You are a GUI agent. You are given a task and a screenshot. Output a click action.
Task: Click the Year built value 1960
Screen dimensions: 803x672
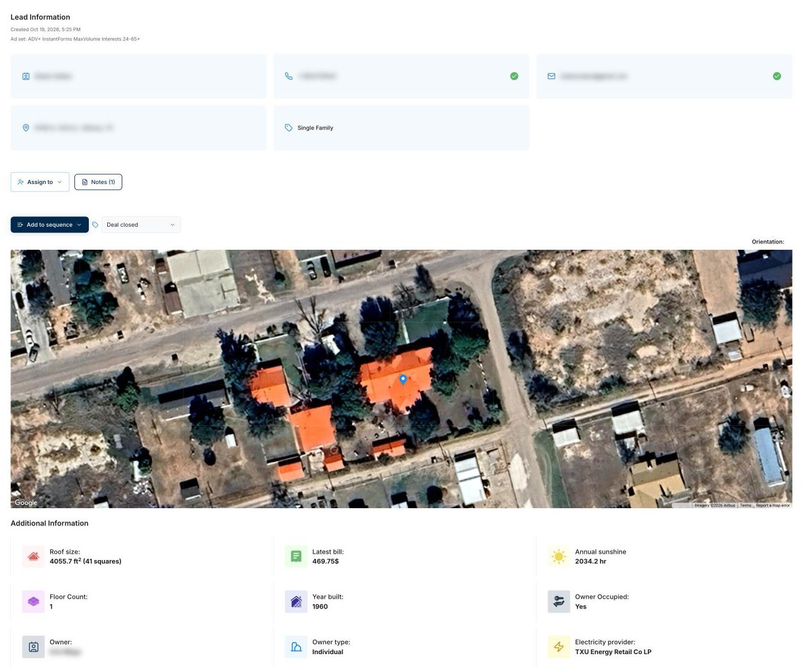320,607
